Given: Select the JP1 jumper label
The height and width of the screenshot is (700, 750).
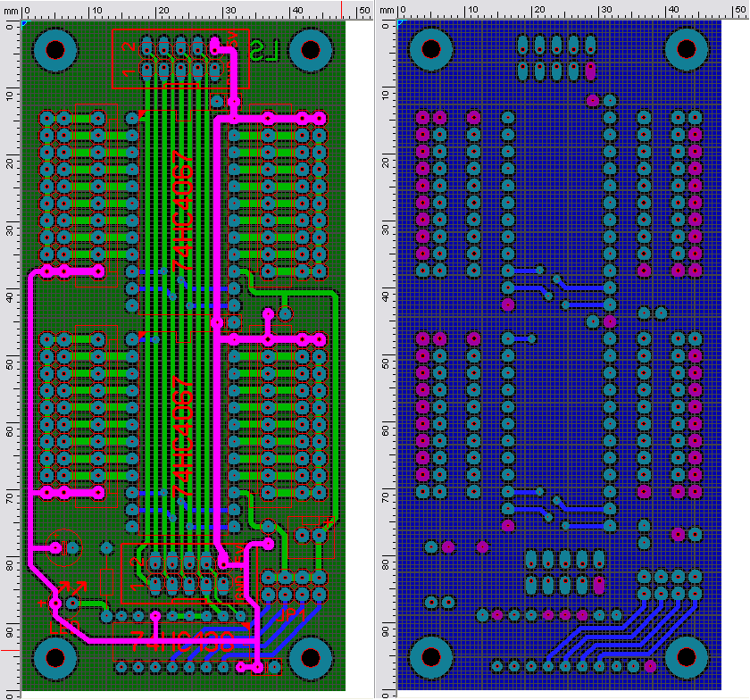Looking at the screenshot, I should click(291, 615).
